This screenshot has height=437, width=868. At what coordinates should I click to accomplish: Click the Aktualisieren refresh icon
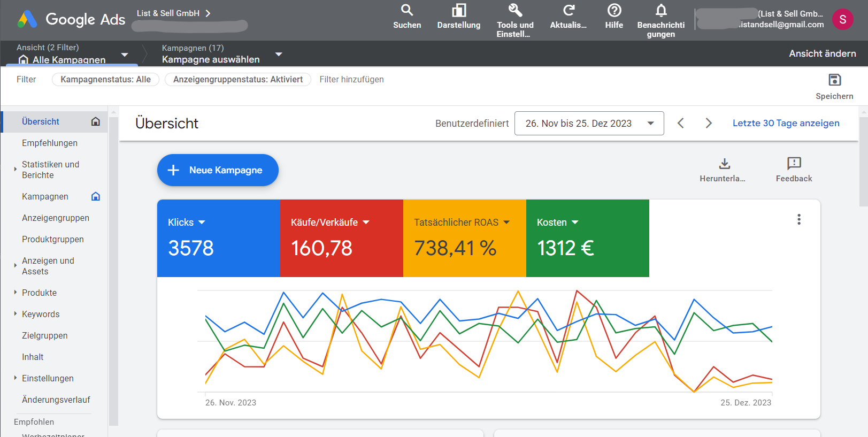pyautogui.click(x=569, y=10)
